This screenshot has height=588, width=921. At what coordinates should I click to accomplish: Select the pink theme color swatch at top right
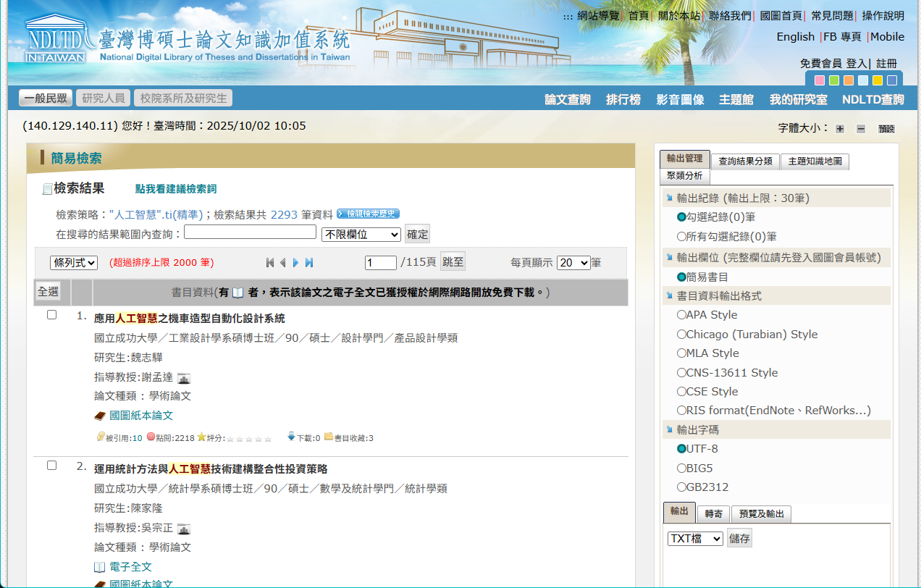tap(819, 82)
